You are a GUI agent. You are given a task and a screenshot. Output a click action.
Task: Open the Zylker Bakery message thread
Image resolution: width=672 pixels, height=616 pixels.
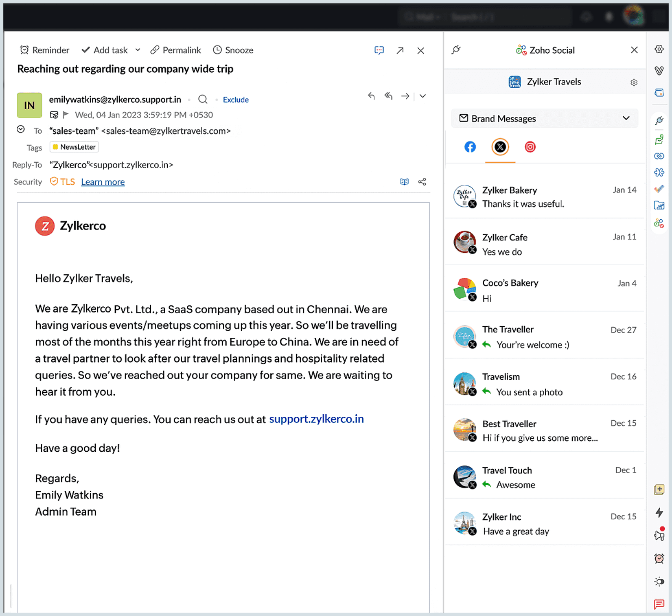545,197
